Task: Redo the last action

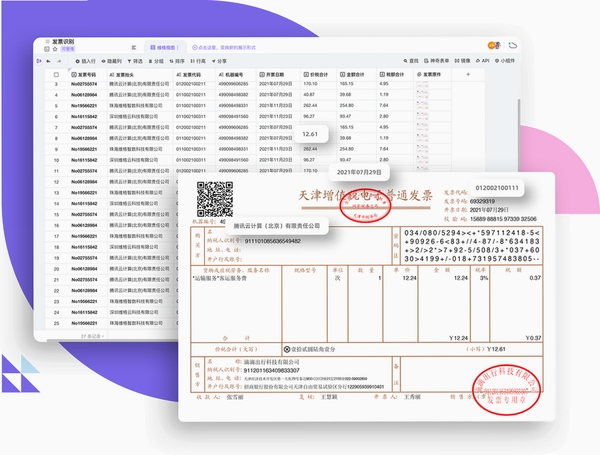Action: [59, 61]
